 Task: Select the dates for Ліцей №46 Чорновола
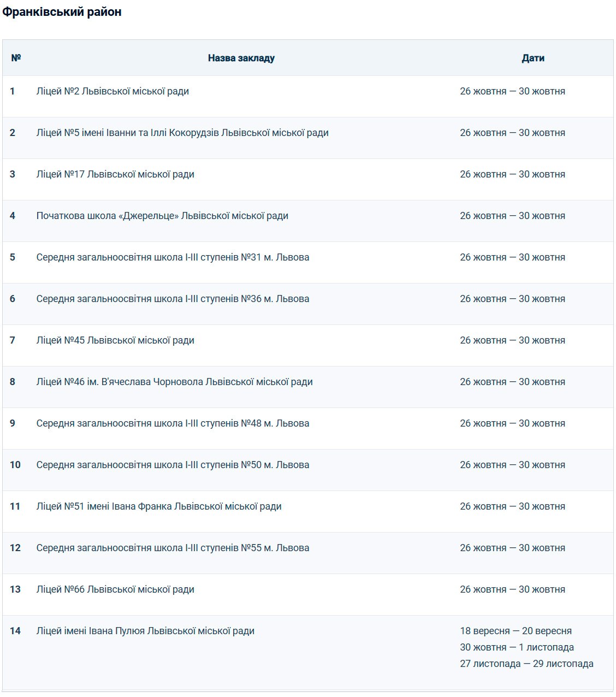point(512,382)
